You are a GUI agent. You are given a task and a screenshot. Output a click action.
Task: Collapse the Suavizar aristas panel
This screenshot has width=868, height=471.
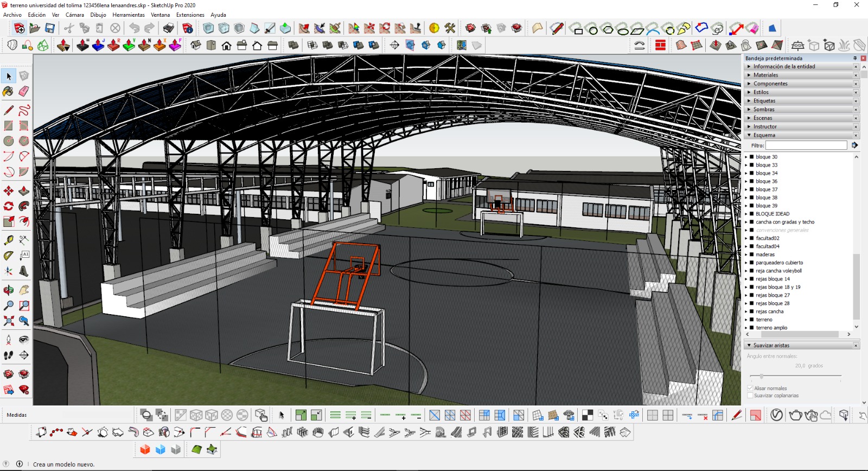(749, 346)
